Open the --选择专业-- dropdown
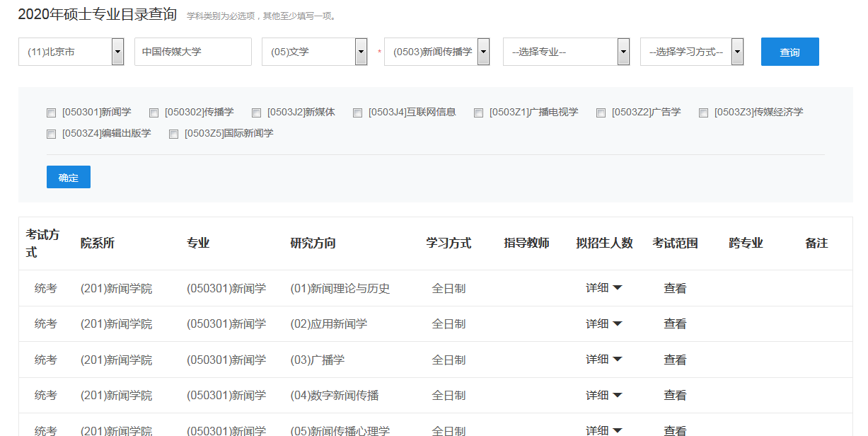Viewport: 868px width, 436px height. 566,52
